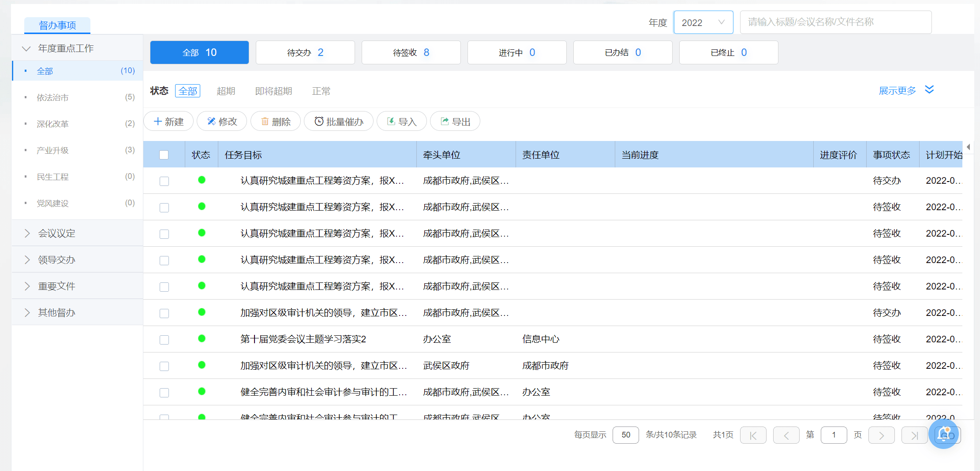Click the 信息中心 responsible unit cell

[541, 339]
